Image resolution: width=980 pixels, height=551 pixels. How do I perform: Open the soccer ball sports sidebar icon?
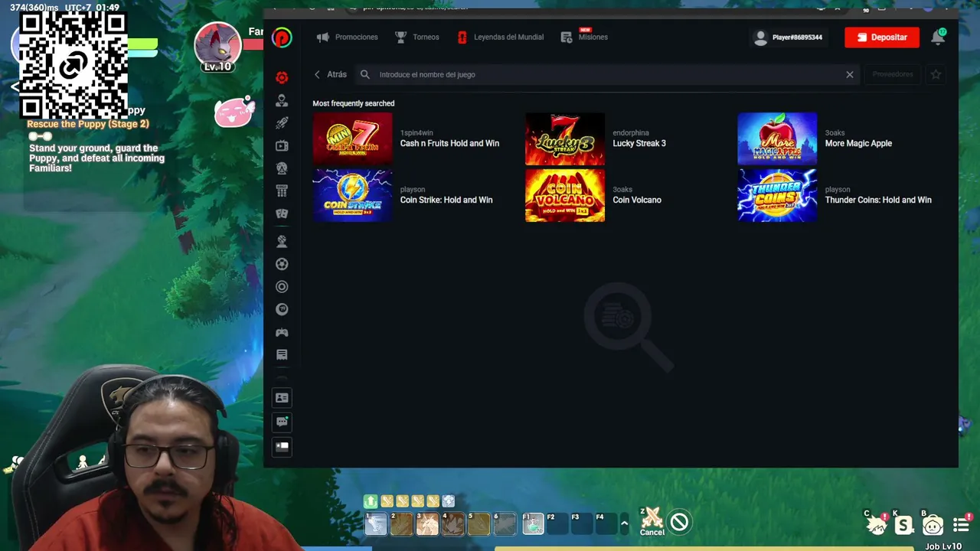(x=282, y=264)
